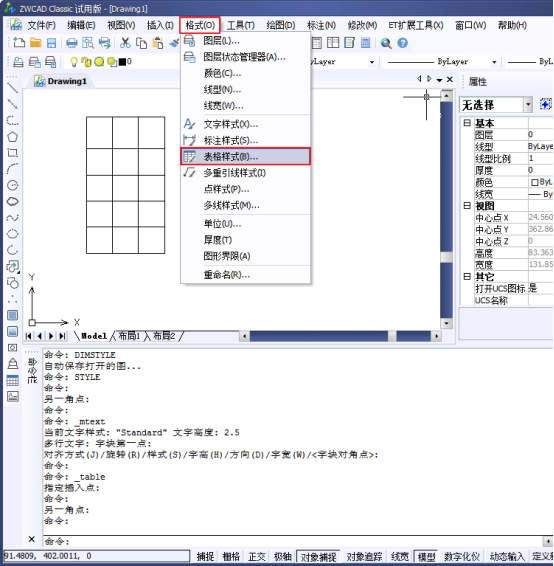554x566 pixels.
Task: Click the Quick Select icon in Properties panel
Action: coord(545,104)
